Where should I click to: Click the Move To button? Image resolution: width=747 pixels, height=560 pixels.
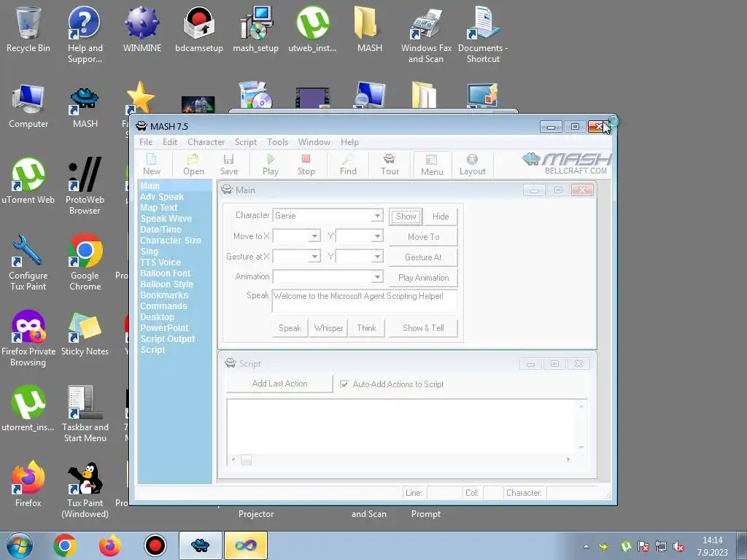point(423,237)
